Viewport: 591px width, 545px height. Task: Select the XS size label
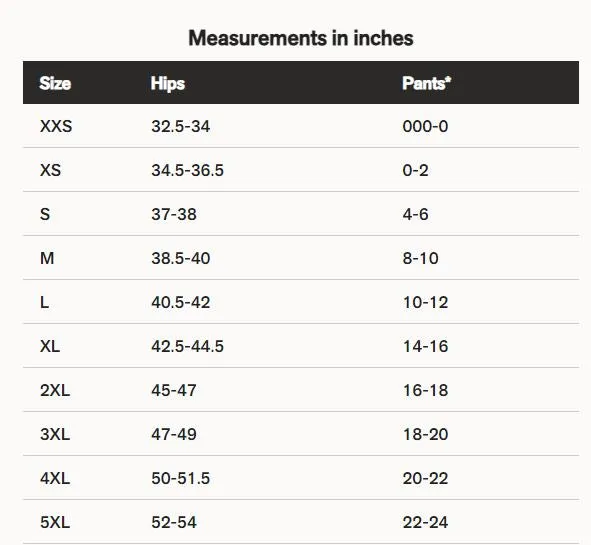[x=51, y=170]
